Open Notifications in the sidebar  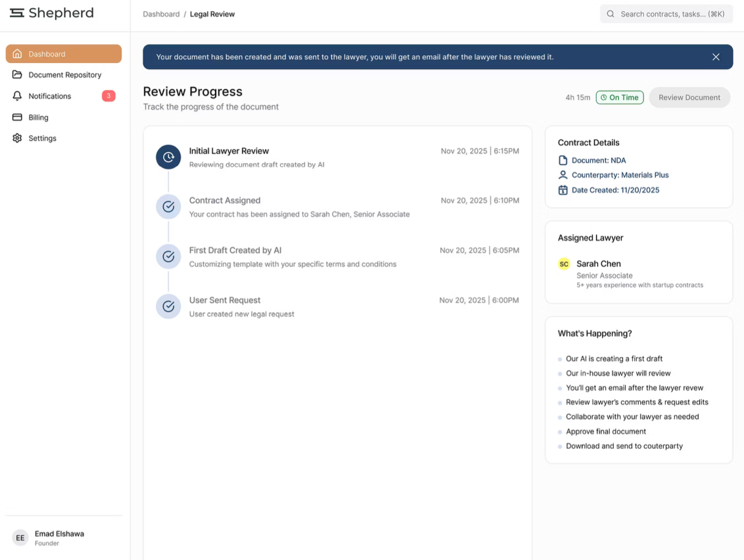(x=64, y=96)
